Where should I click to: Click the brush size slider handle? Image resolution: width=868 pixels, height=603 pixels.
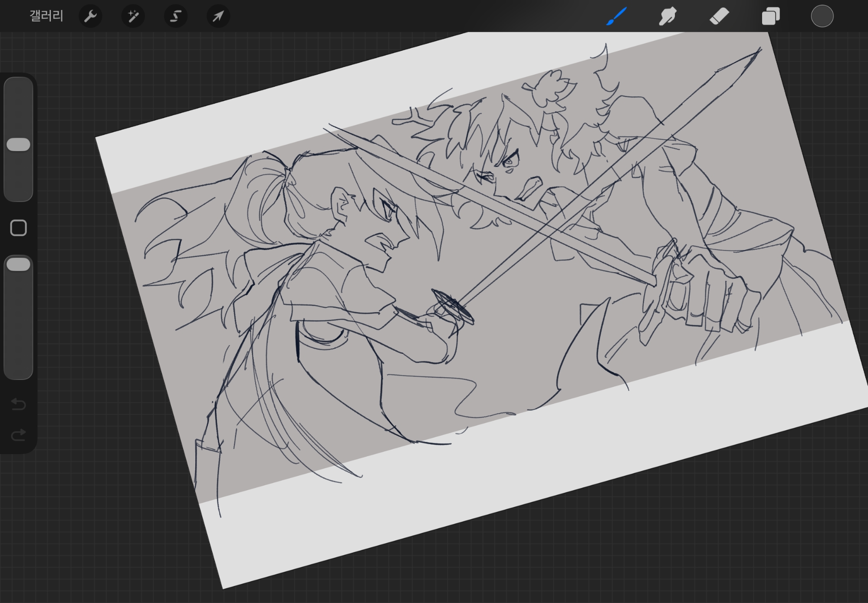[19, 145]
